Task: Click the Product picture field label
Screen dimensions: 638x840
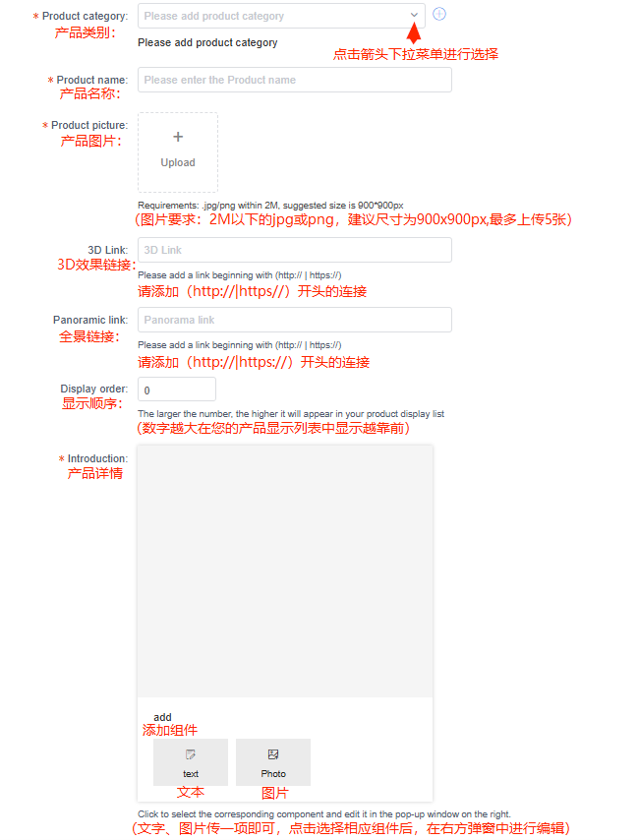Action: pyautogui.click(x=88, y=126)
